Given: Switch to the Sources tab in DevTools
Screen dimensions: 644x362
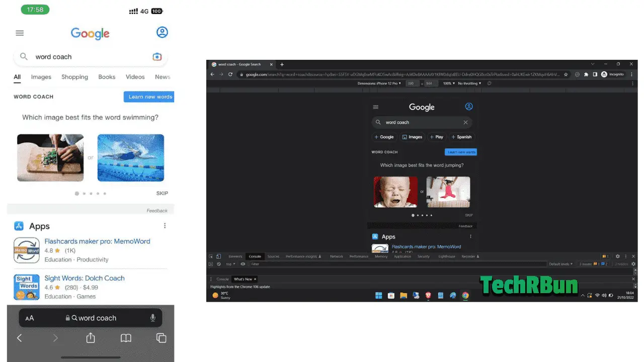Looking at the screenshot, I should click(273, 256).
